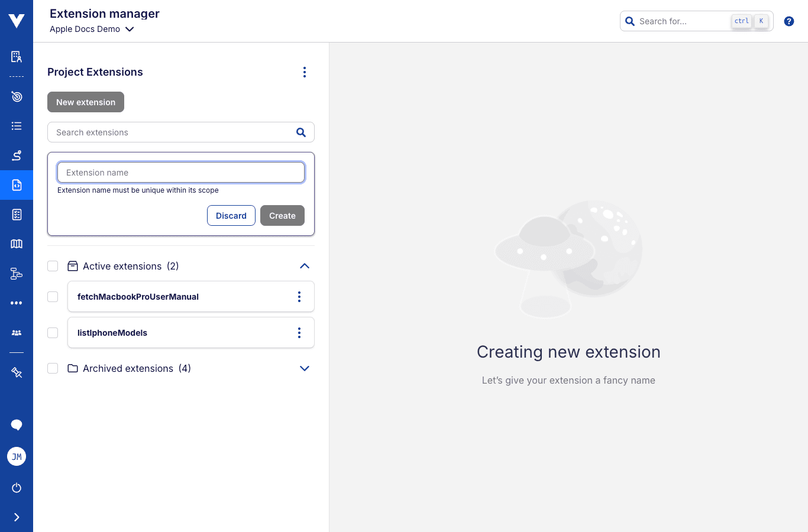Check the Active extensions checkbox
The height and width of the screenshot is (532, 808).
(53, 266)
